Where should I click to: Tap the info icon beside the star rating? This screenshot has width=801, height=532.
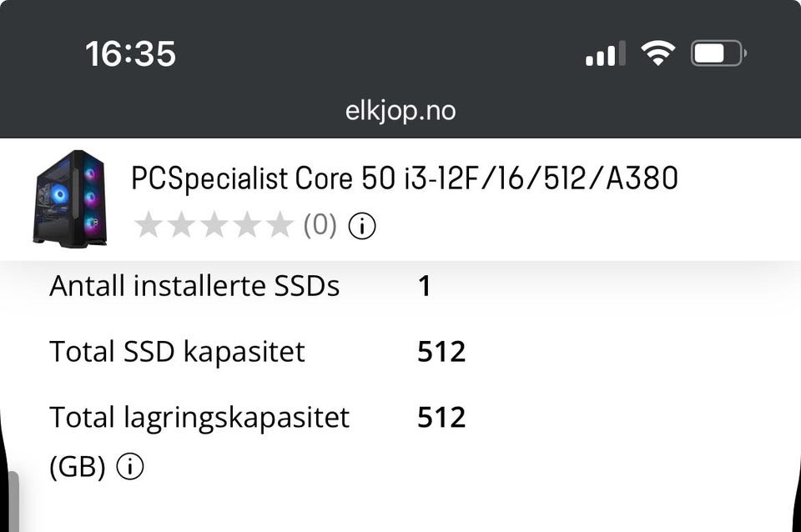362,225
